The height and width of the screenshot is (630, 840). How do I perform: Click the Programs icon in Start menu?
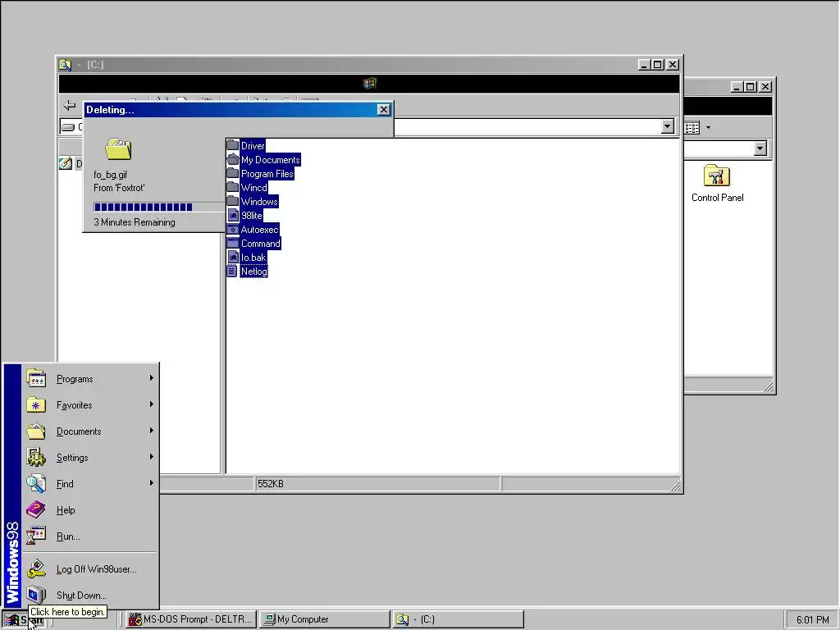click(x=36, y=378)
